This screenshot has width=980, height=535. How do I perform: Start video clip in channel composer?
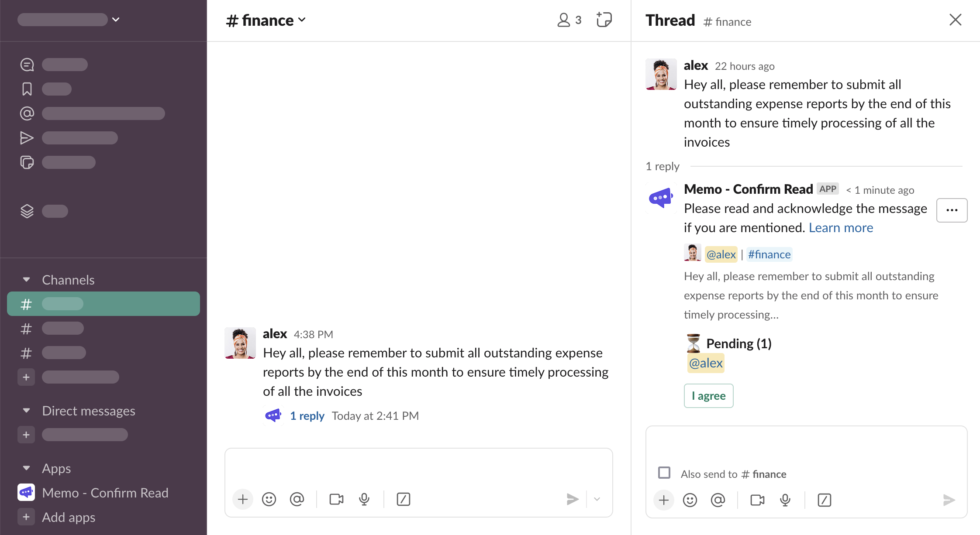(x=336, y=499)
